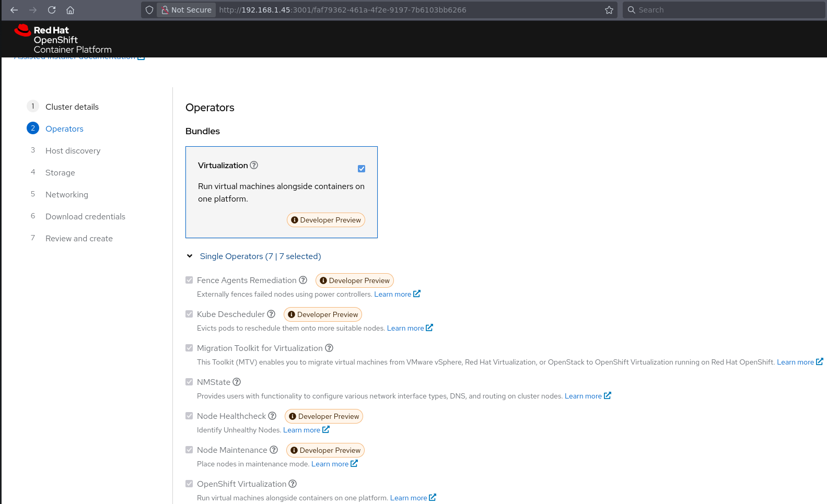This screenshot has width=827, height=504.
Task: Click help icon for Migration Toolkit for Virtualization
Action: [329, 348]
